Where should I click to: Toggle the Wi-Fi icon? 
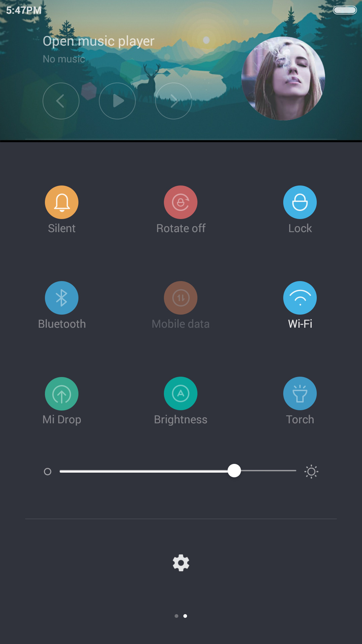pyautogui.click(x=300, y=298)
